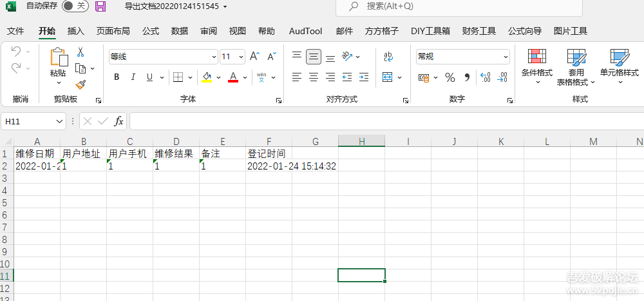Switch to 公式 tab
The width and height of the screenshot is (644, 301).
click(x=151, y=31)
